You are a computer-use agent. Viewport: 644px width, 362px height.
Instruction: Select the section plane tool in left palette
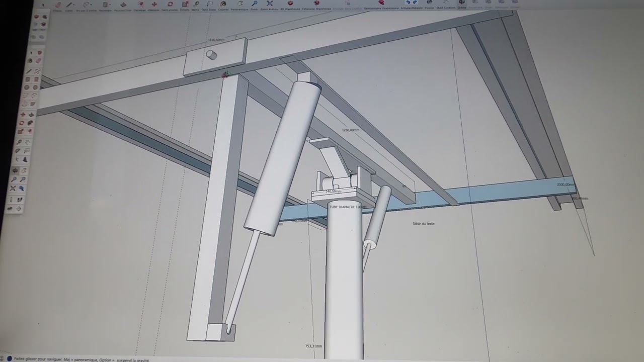pyautogui.click(x=20, y=208)
